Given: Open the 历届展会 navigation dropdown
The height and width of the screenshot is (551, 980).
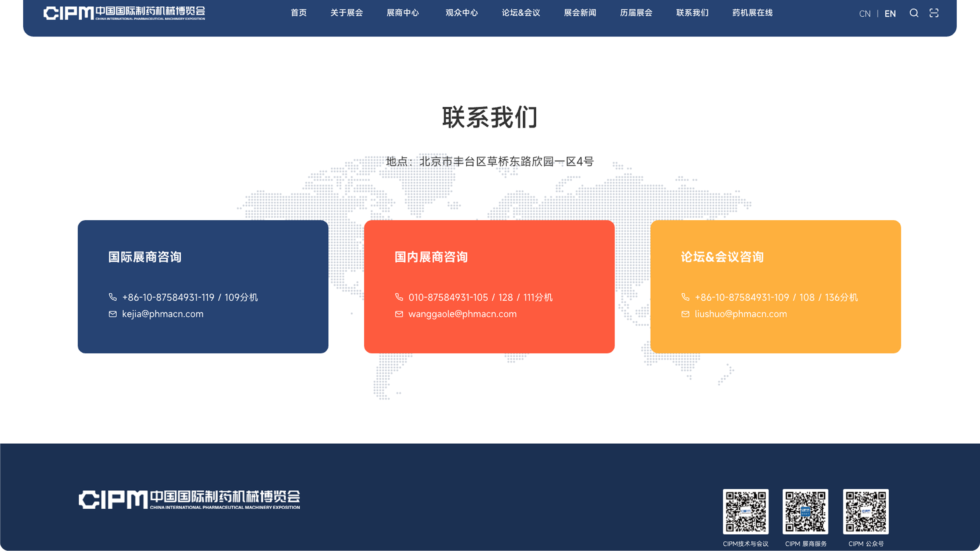Looking at the screenshot, I should (636, 13).
